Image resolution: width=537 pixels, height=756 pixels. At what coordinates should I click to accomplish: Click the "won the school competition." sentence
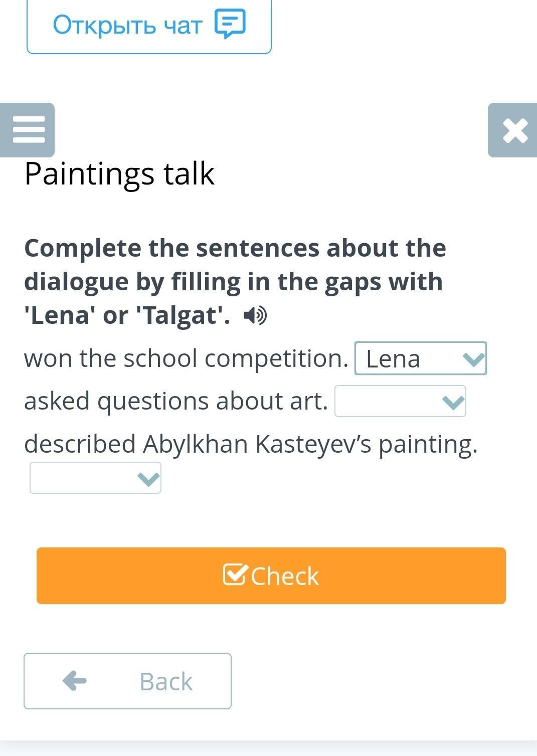(x=186, y=358)
